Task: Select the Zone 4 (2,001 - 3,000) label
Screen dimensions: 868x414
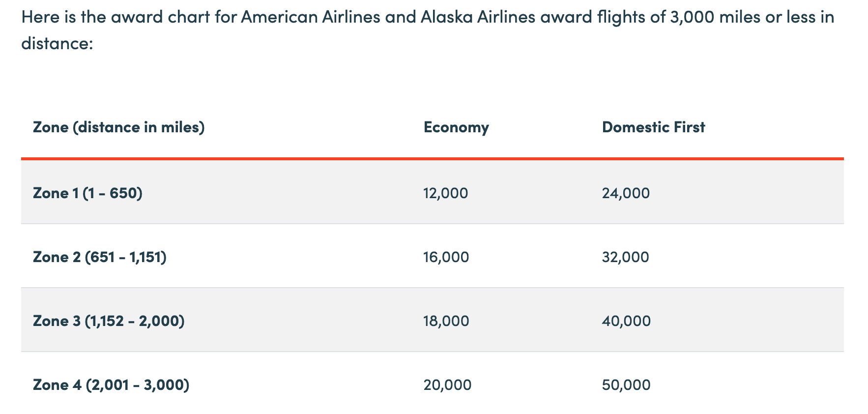Action: (x=111, y=384)
